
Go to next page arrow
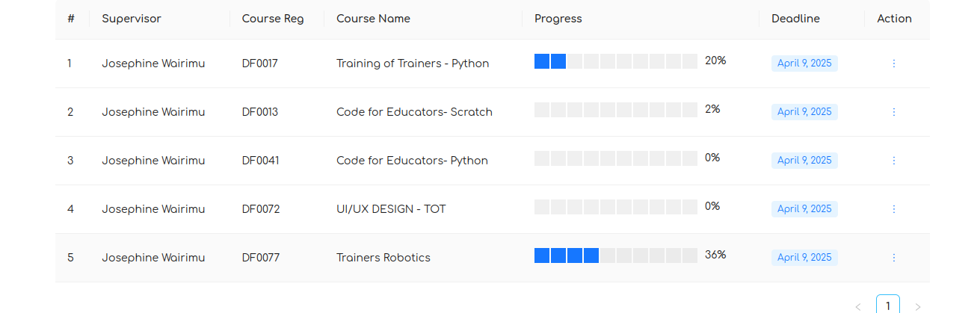click(917, 306)
